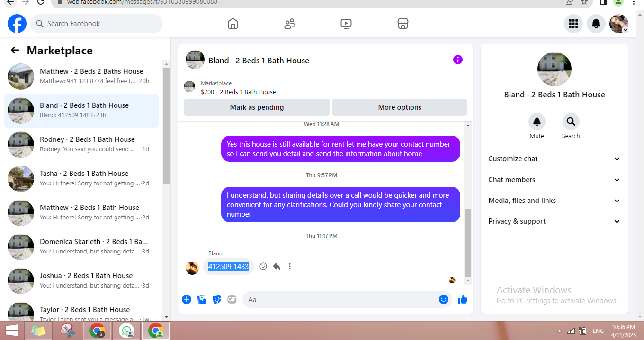Open Tasha 2 Beds 1 Bath House chat
644x340 pixels.
[x=81, y=179]
